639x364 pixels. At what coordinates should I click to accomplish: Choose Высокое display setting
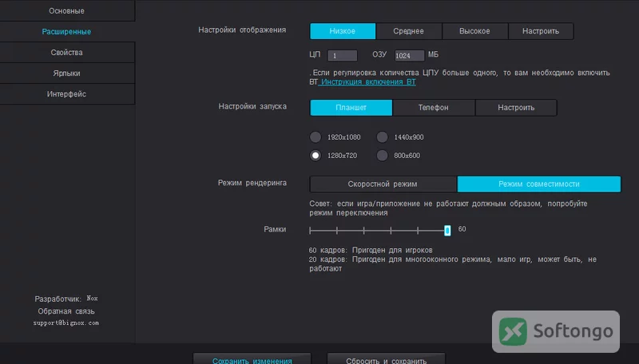[474, 31]
